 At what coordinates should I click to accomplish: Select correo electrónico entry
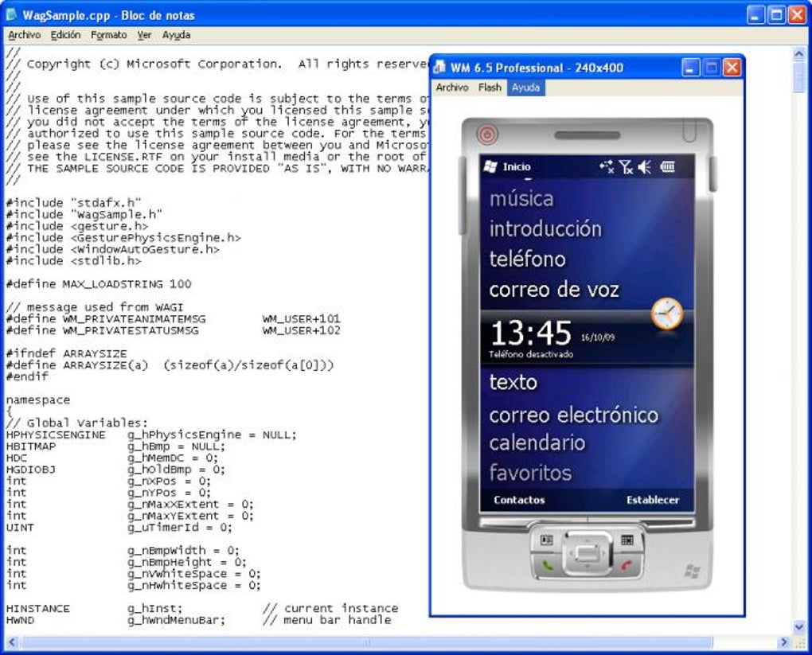point(573,415)
